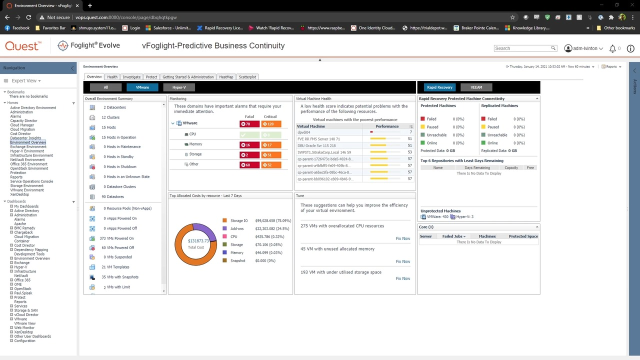Click Add-ons purple legend swatch
Image resolution: width=640 pixels, height=360 pixels.
coord(224,229)
